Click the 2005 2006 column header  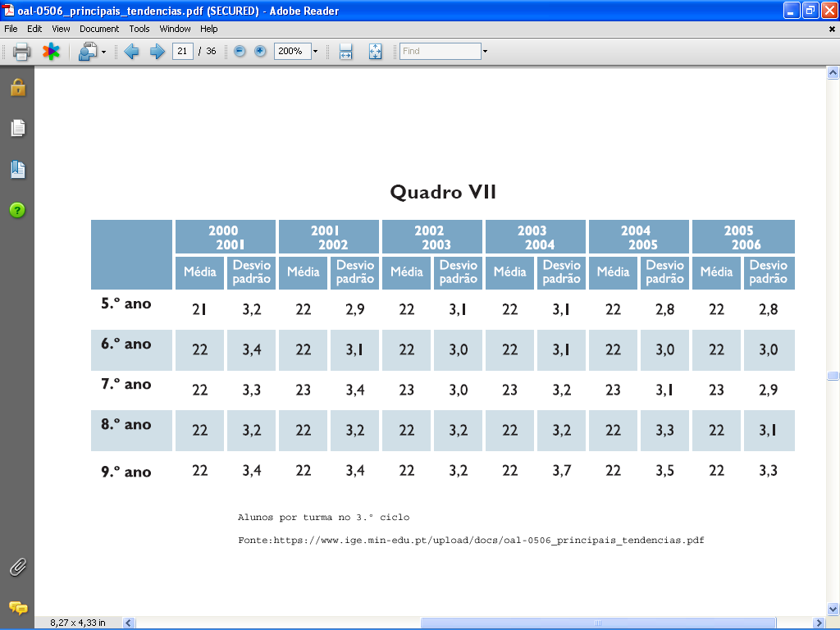click(743, 237)
